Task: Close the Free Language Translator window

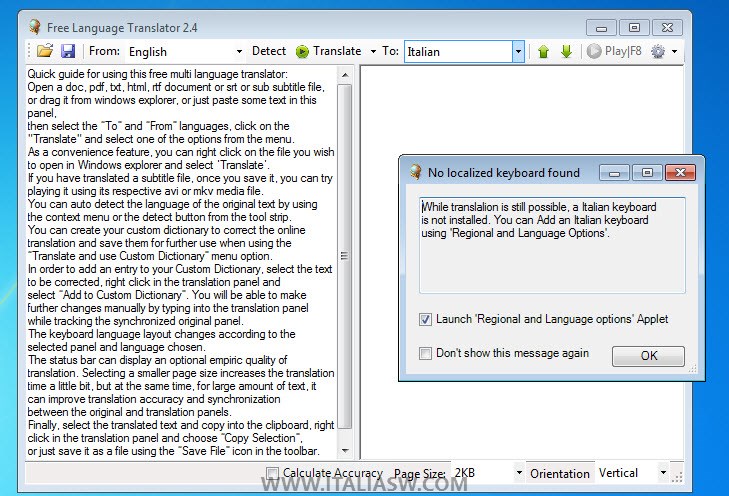Action: pyautogui.click(x=667, y=28)
